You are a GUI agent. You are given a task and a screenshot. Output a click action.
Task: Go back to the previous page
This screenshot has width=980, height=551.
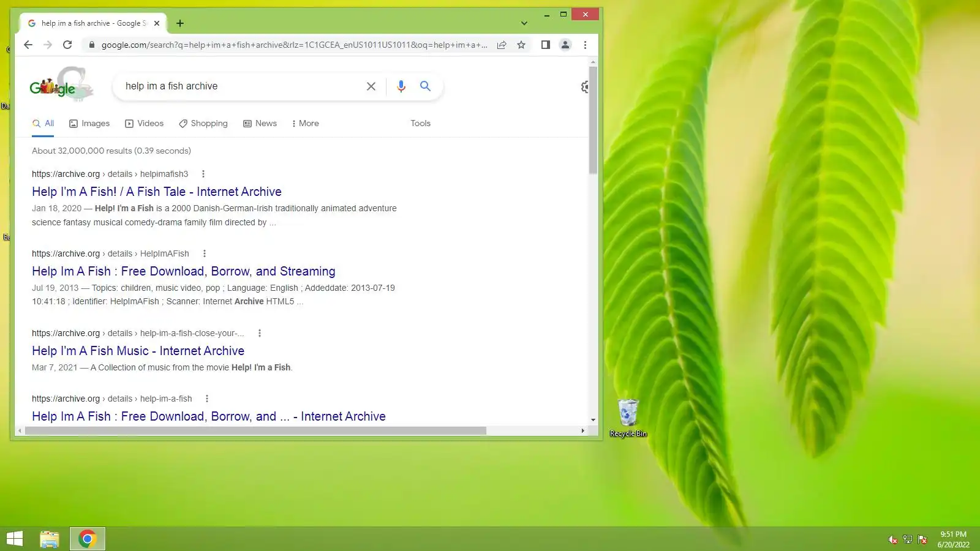[x=28, y=45]
